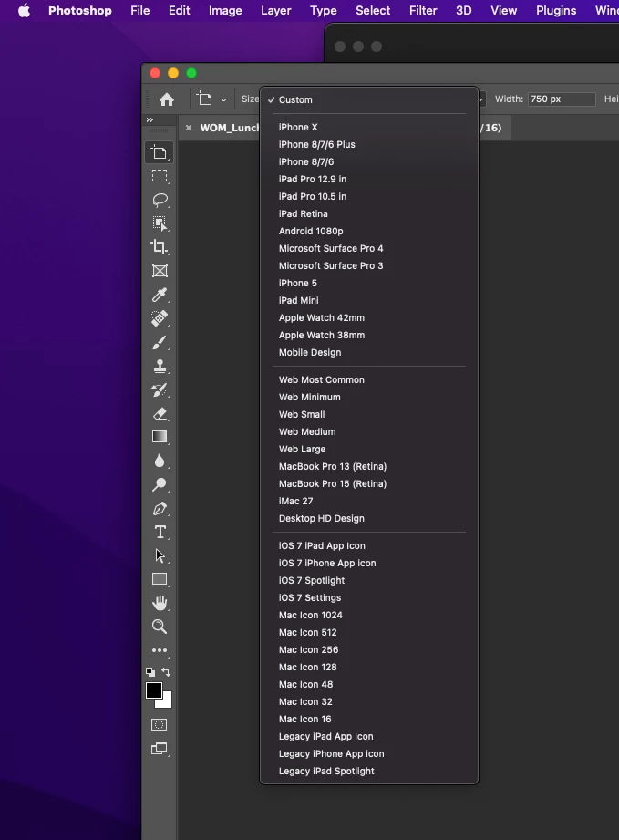This screenshot has height=840, width=619.
Task: Select Microsoft Surface Pro 4 preset
Action: [369, 248]
